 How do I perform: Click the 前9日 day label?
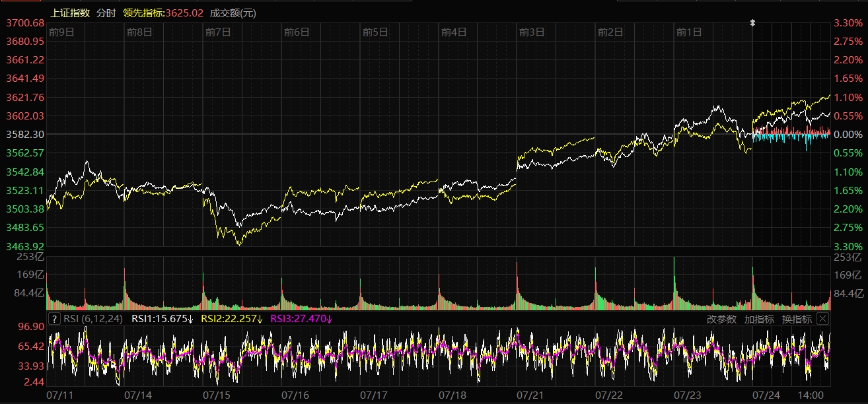pyautogui.click(x=61, y=32)
